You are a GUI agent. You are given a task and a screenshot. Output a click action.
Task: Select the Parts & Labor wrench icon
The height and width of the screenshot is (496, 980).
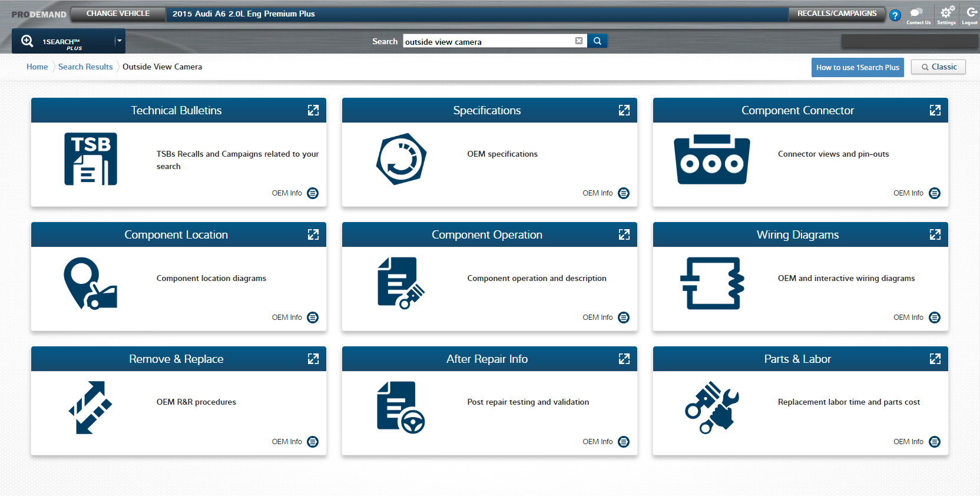(x=711, y=408)
